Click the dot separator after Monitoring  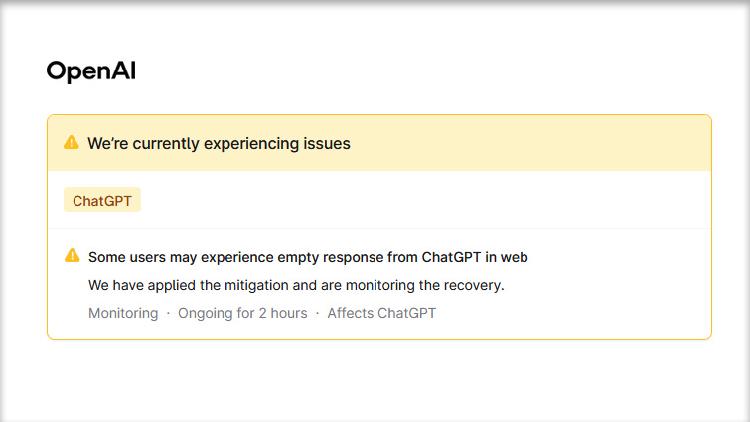tap(168, 313)
